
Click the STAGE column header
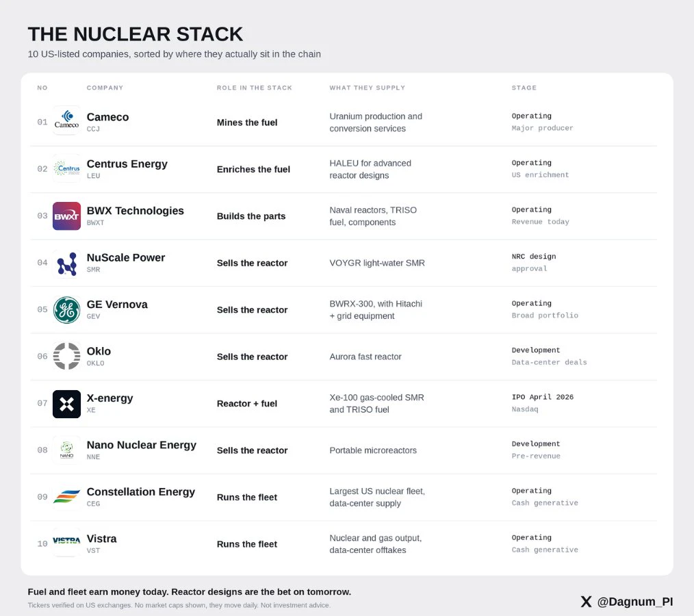click(524, 88)
